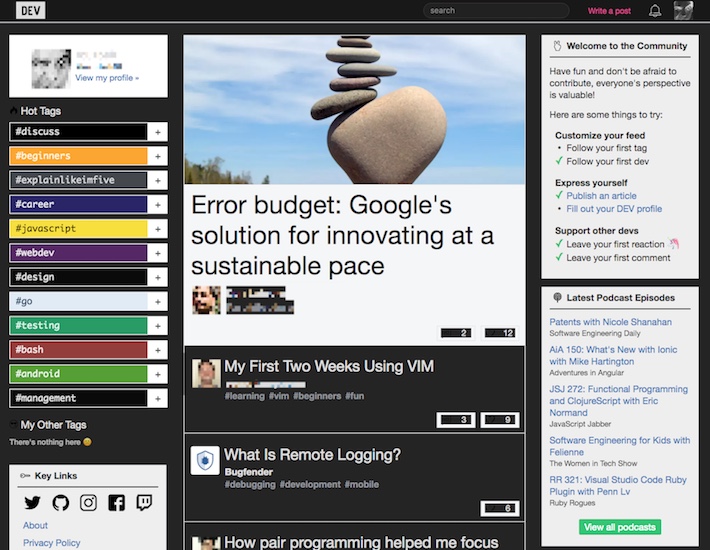
Task: Open My First Two Weeks Using VIM
Action: point(329,366)
